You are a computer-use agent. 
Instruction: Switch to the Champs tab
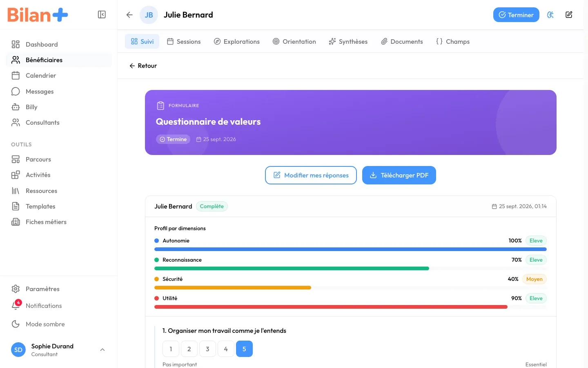coord(453,41)
